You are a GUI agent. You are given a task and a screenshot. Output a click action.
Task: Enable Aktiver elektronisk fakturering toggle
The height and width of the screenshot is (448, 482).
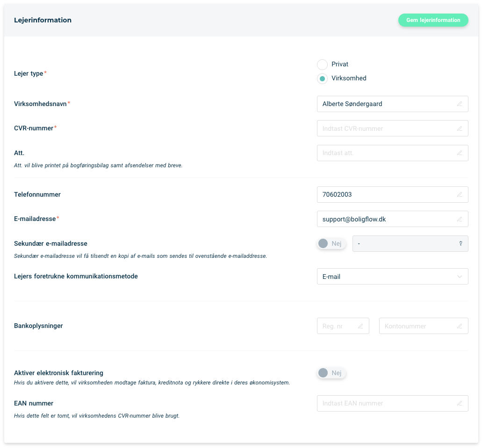tap(331, 373)
